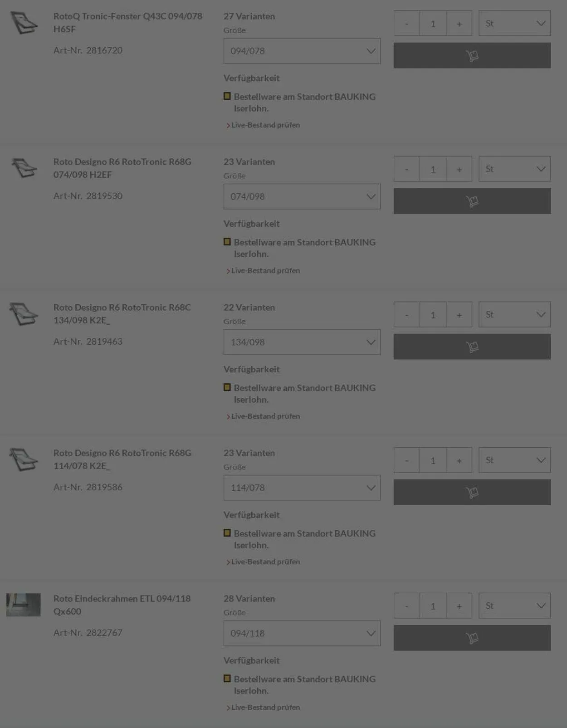Open RotoQ Tronic-Fenster Q43C product image
Viewport: 567px width, 728px height.
[x=24, y=23]
